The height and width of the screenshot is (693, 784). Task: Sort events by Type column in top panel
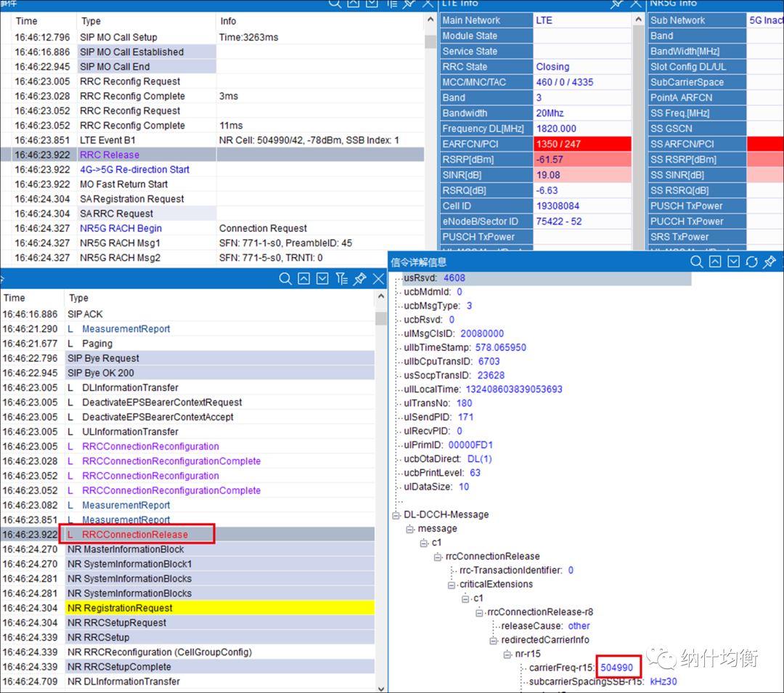click(146, 21)
